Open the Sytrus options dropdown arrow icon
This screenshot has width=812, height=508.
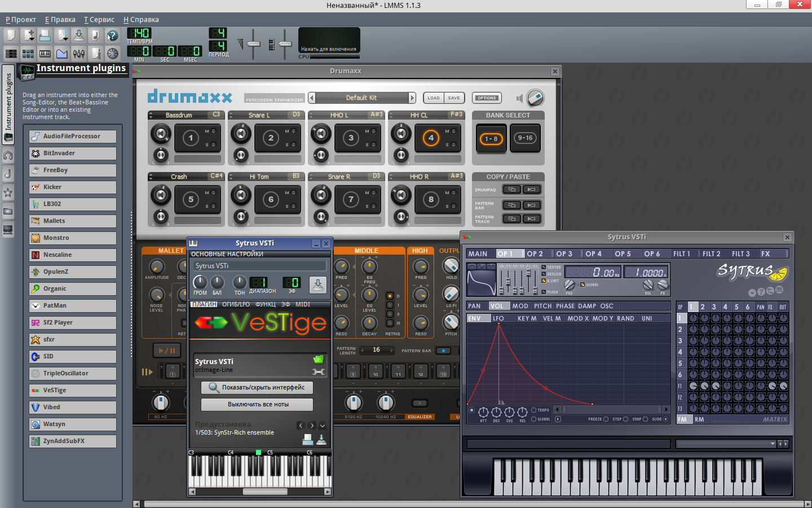(x=752, y=293)
